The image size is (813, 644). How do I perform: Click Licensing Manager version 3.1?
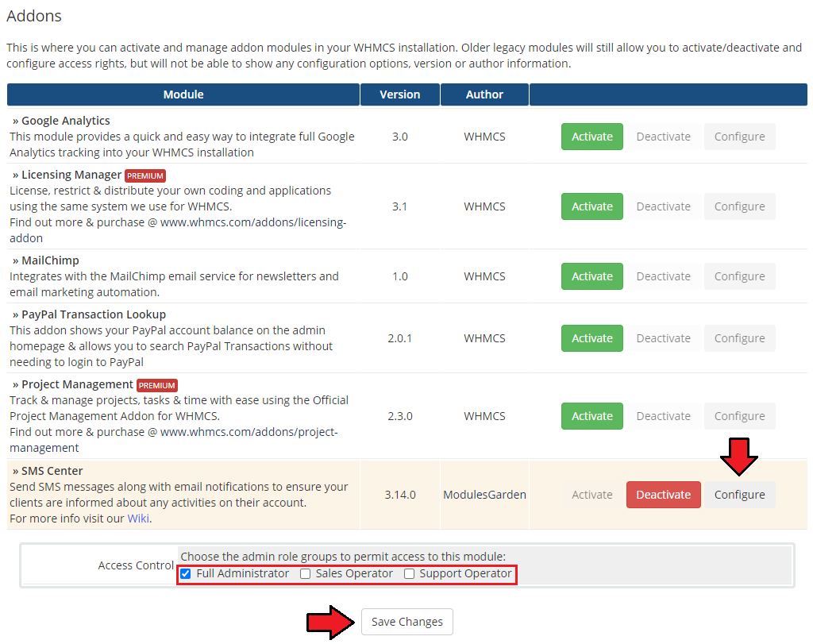coord(400,206)
